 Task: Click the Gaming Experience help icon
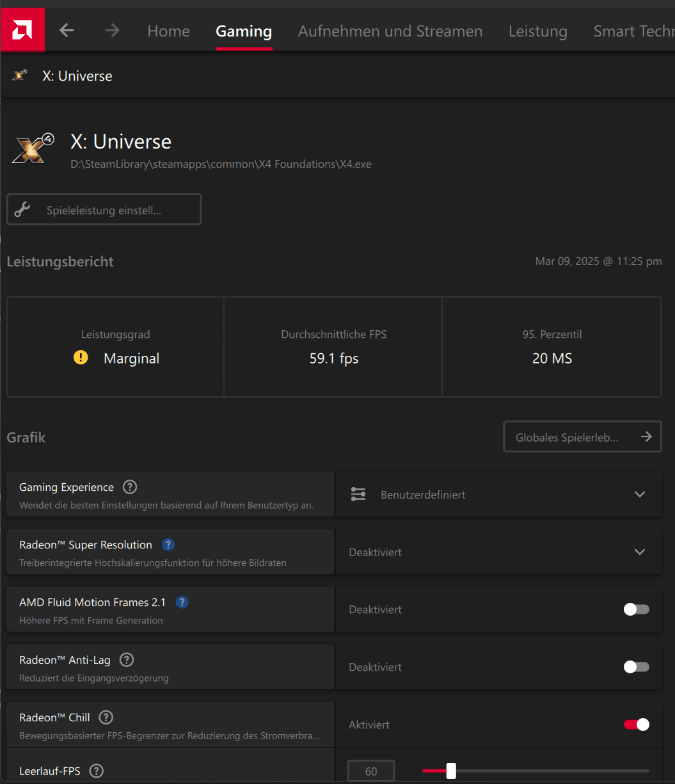pyautogui.click(x=130, y=487)
